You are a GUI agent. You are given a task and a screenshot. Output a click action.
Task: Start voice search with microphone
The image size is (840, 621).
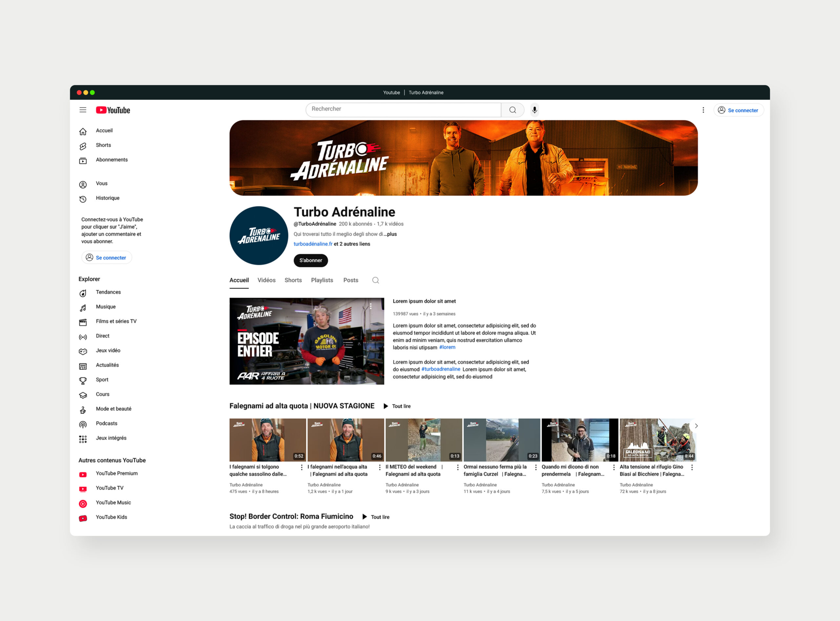(x=534, y=110)
